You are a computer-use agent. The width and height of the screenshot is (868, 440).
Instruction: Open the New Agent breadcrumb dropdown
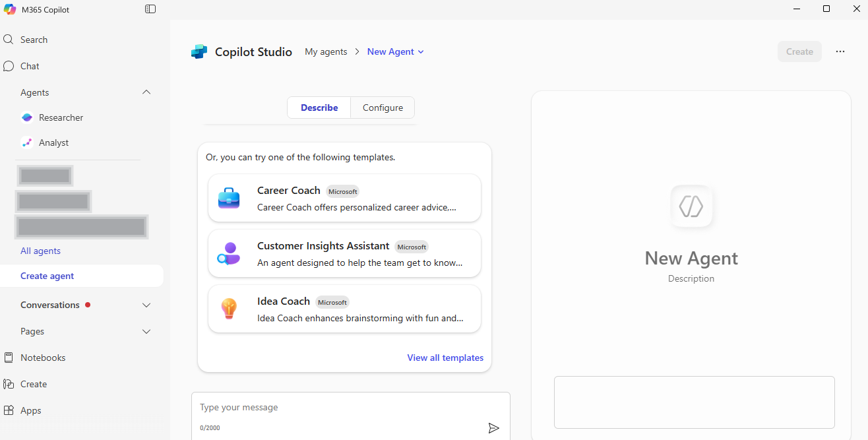coord(421,51)
